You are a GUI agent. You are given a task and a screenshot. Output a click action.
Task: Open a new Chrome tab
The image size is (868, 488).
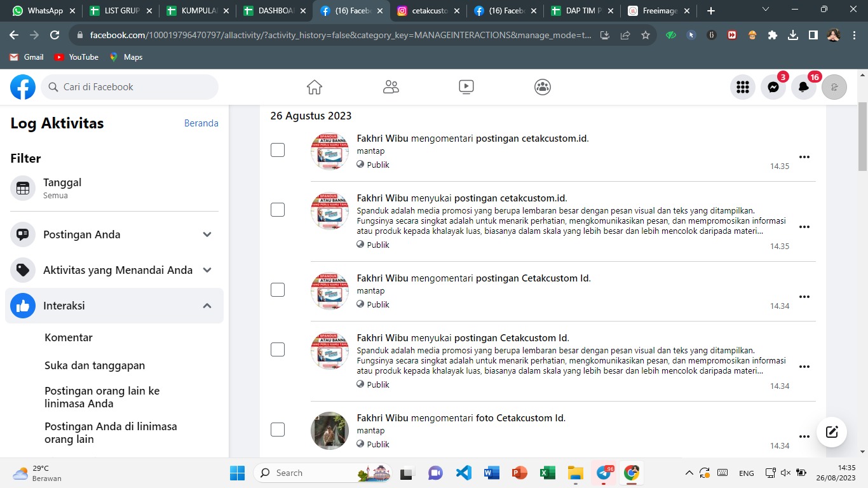click(x=711, y=11)
